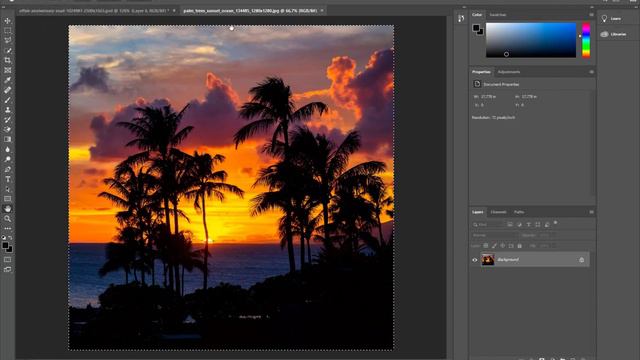Toggle Lock image pixels brush icon

pos(494,246)
